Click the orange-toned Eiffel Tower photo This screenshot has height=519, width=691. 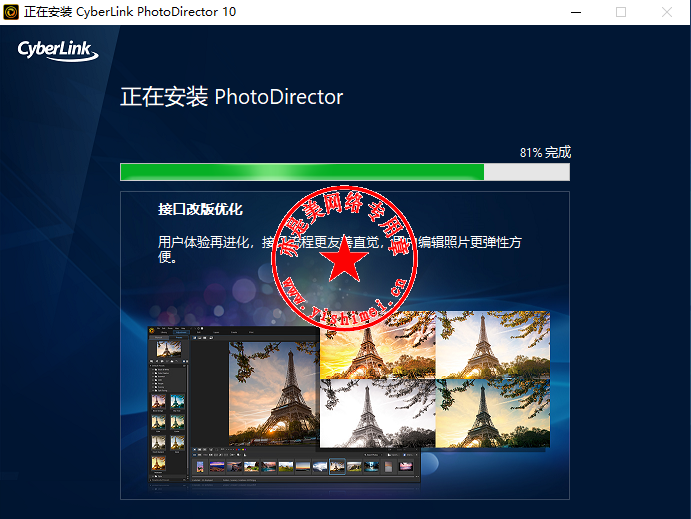point(378,345)
